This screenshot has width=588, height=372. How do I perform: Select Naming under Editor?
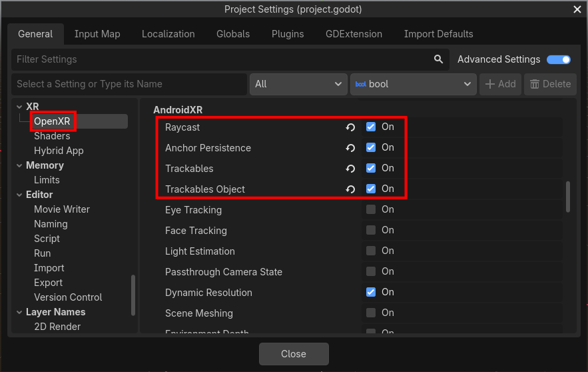[x=51, y=224]
